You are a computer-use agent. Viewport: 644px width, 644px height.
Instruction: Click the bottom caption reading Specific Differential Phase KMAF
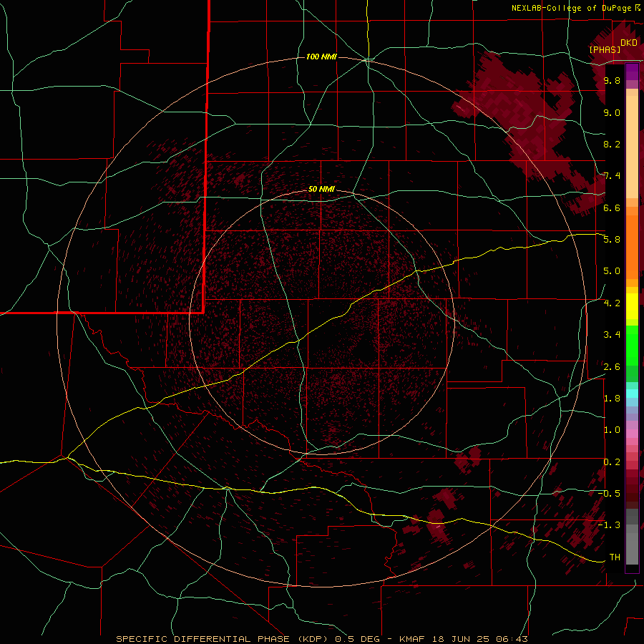(x=321, y=639)
